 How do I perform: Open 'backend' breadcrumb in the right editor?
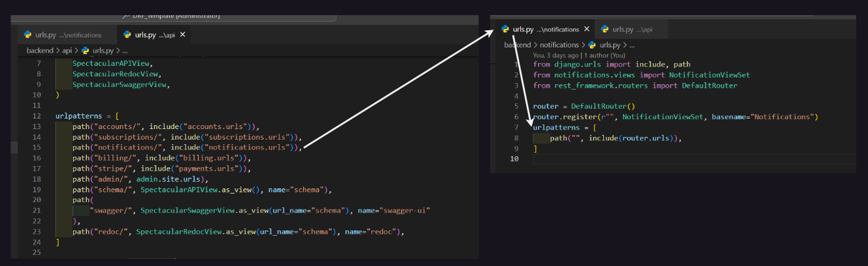coord(517,45)
